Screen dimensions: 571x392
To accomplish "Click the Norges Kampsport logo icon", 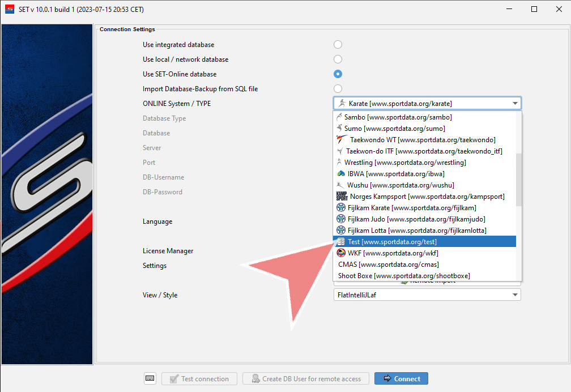I will pyautogui.click(x=340, y=197).
